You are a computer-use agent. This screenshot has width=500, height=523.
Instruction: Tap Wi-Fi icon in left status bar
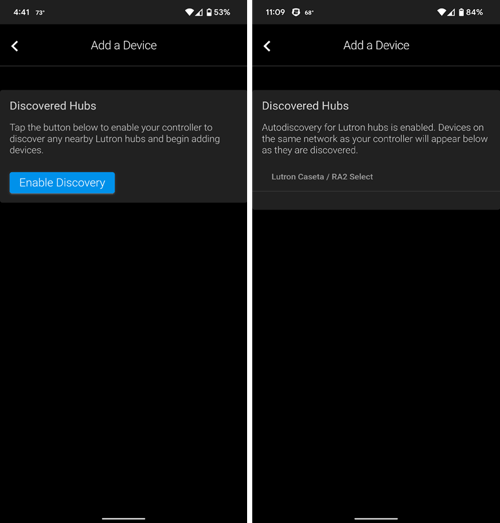pos(189,12)
